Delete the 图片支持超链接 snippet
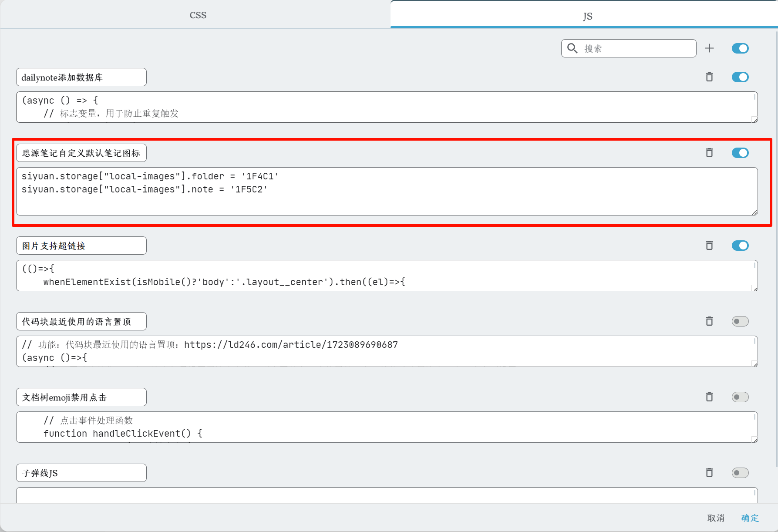Viewport: 778px width, 532px height. pyautogui.click(x=709, y=246)
